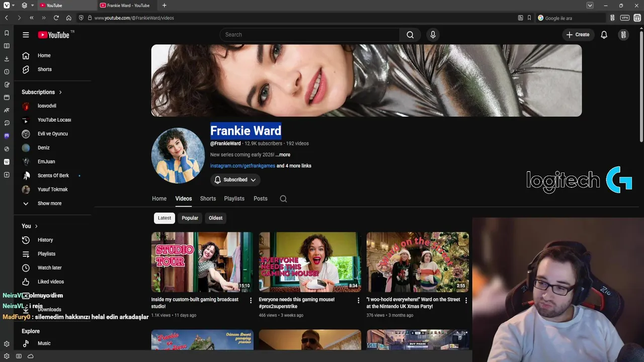This screenshot has height=362, width=644.
Task: Open options for gaming mouse video
Action: 358,300
